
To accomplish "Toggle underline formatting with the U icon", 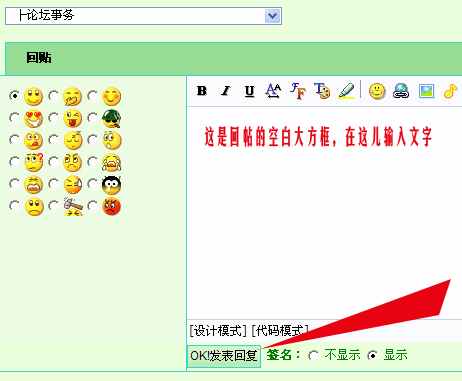I will point(249,91).
